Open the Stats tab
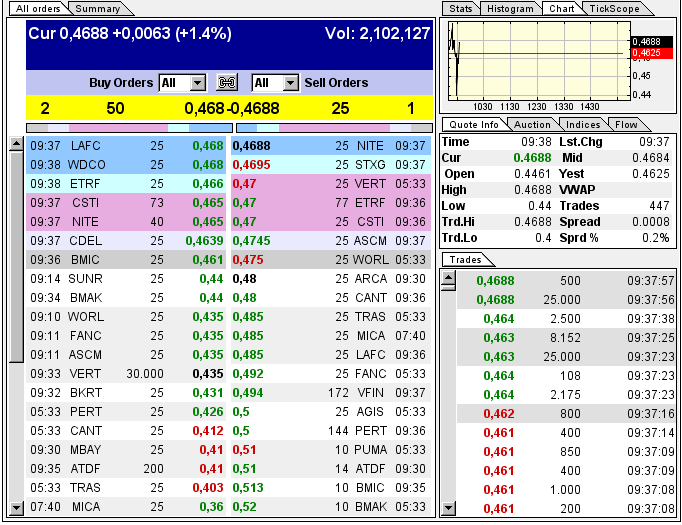Screen dimensions: 682x525 pos(461,9)
